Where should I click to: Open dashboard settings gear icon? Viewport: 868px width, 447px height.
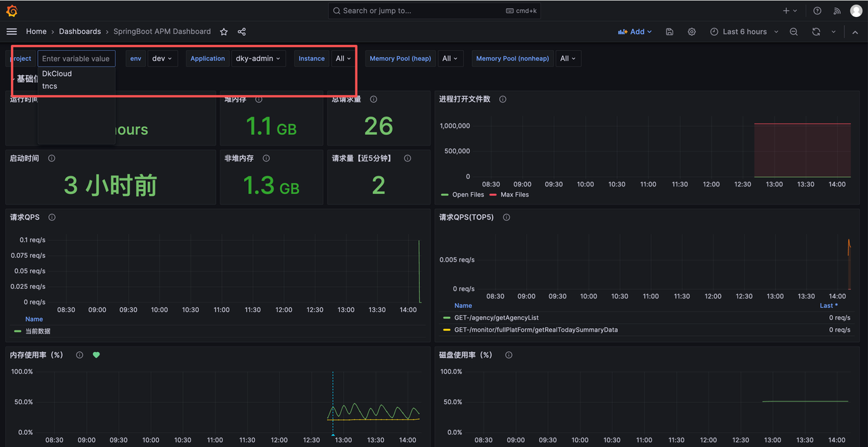[x=692, y=32]
